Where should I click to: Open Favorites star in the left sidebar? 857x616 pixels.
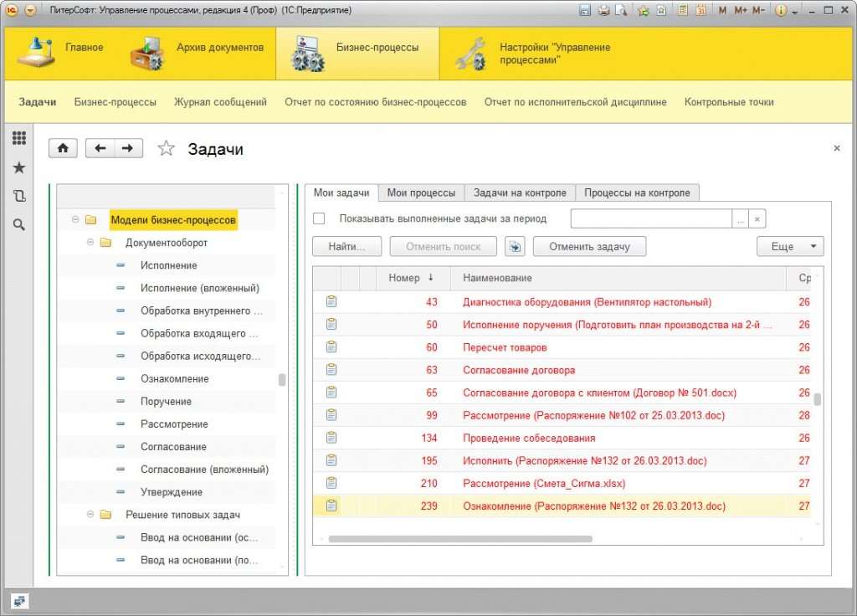click(x=19, y=167)
